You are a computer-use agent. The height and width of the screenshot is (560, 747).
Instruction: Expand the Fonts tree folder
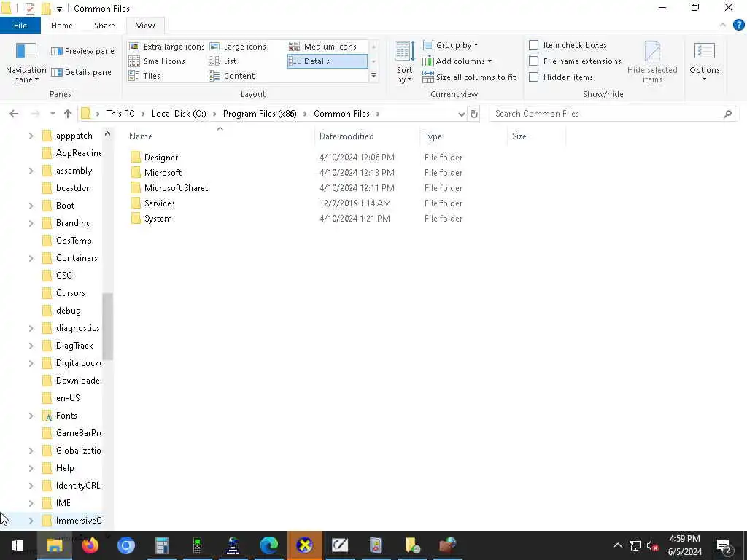click(x=31, y=416)
